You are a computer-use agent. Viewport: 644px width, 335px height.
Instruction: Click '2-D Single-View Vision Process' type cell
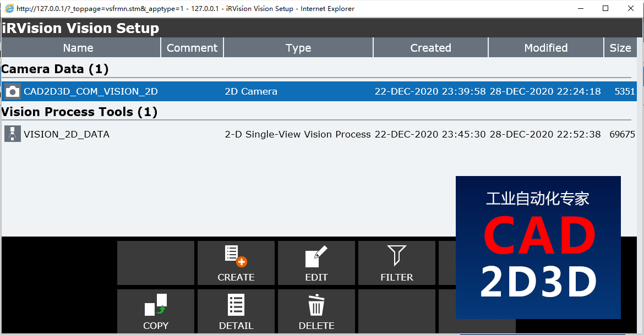(x=298, y=134)
